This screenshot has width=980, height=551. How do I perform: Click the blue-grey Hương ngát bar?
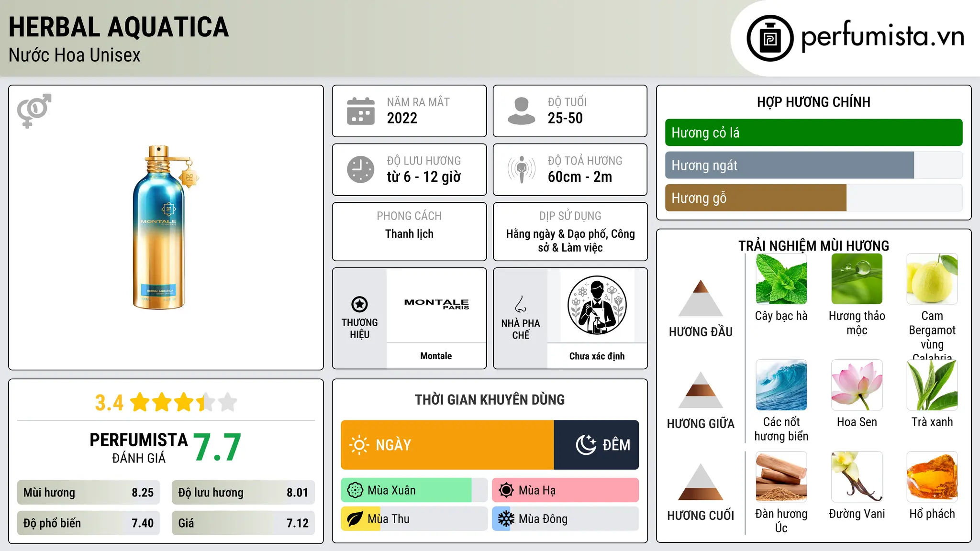790,165
